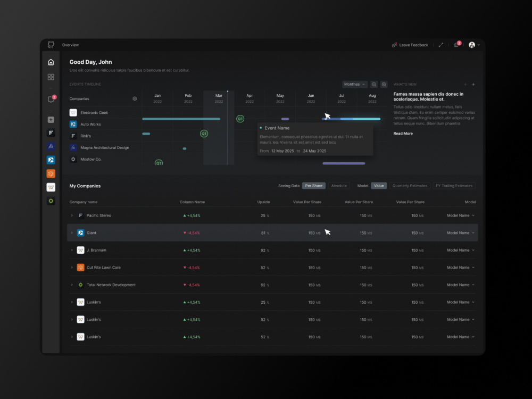Sort by Company name column header
The image size is (532, 399).
[83, 202]
